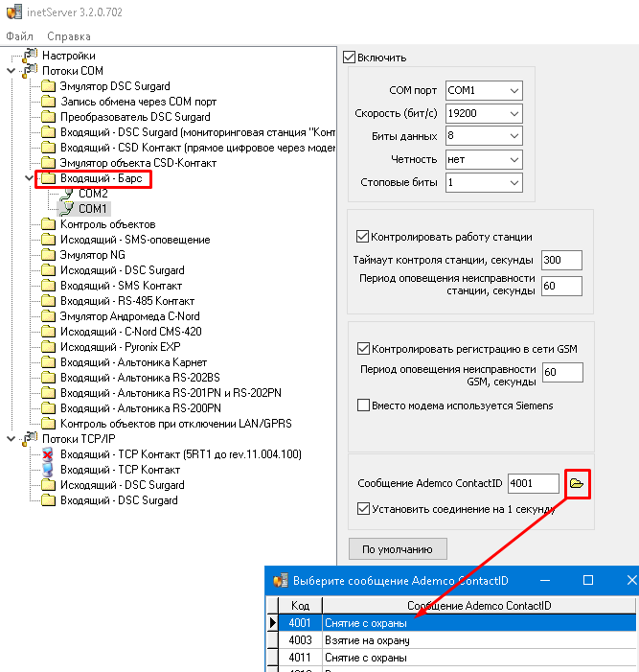
Task: Select row 4011 Снятие с охраны
Action: coord(457,658)
